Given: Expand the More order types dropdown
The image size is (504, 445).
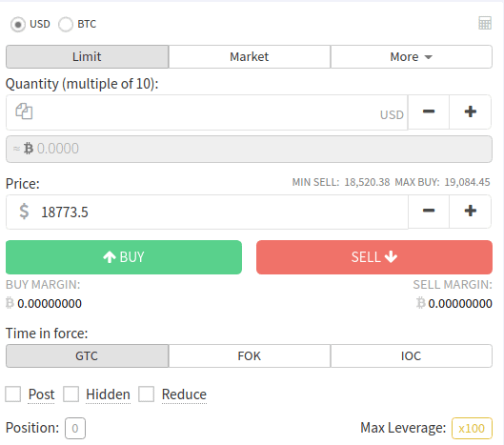Looking at the screenshot, I should tap(411, 57).
